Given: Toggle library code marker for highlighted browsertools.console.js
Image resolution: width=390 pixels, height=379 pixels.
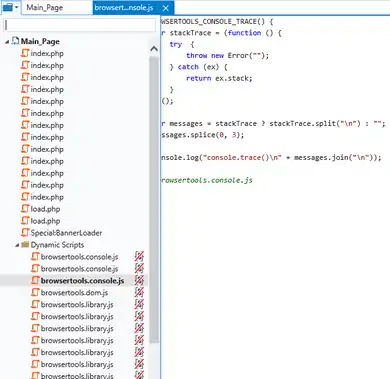Looking at the screenshot, I should (x=139, y=280).
